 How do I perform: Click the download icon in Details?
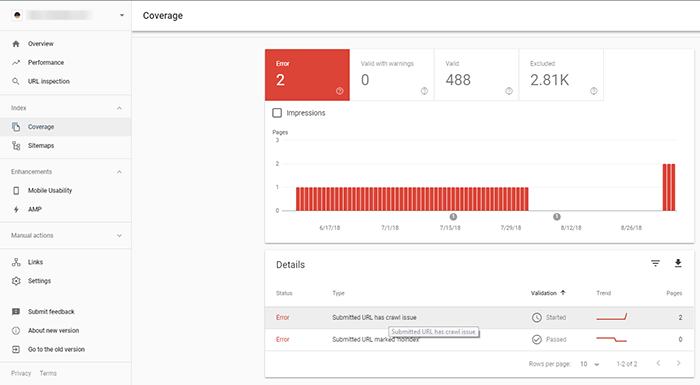(678, 264)
